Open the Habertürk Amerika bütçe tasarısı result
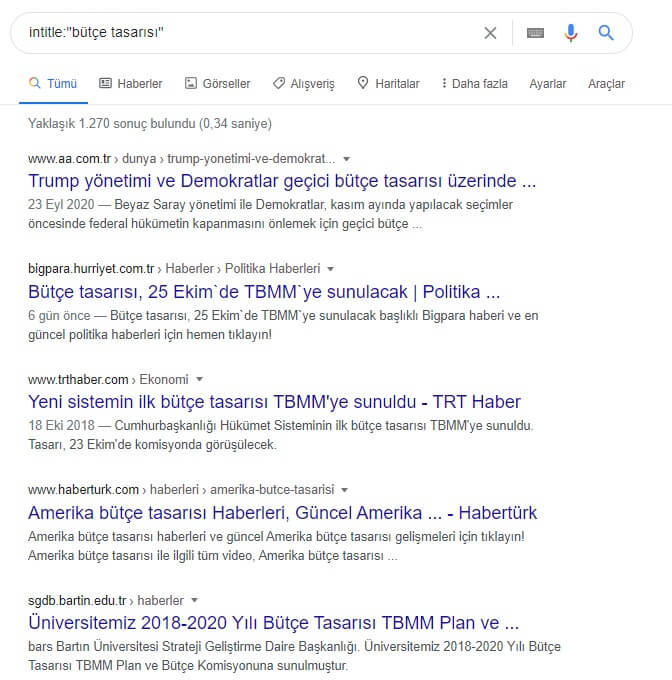Viewport: 672px width, 680px height. [x=282, y=513]
